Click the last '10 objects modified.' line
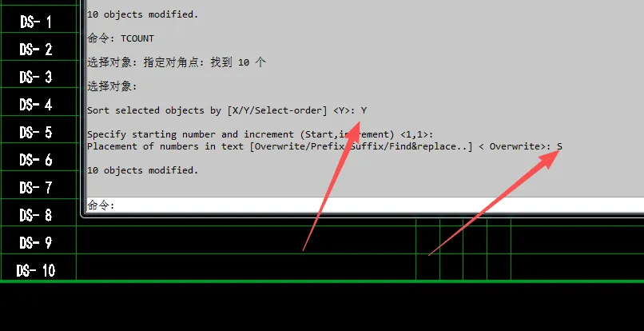The width and height of the screenshot is (644, 331). [143, 170]
